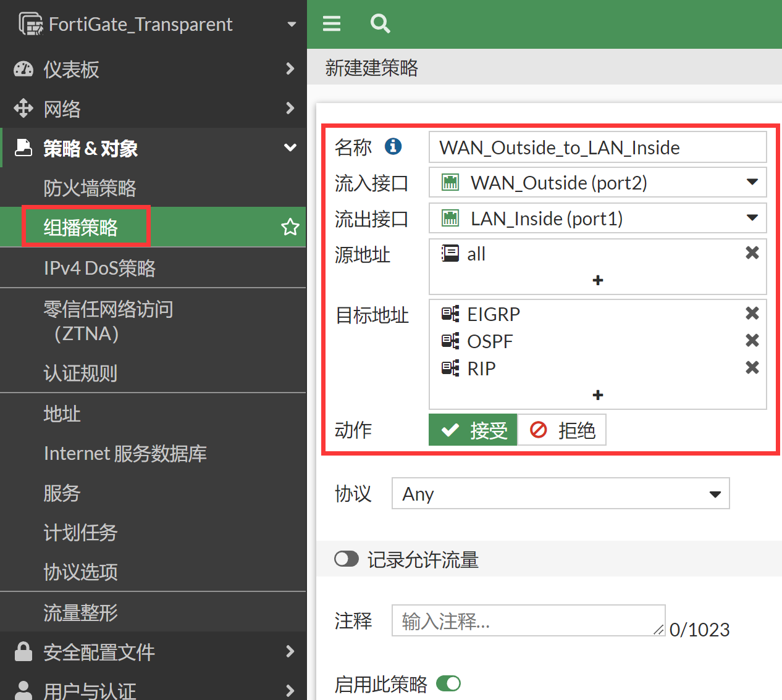The width and height of the screenshot is (782, 700).
Task: Remove EIGRP from destination addresses
Action: click(752, 314)
